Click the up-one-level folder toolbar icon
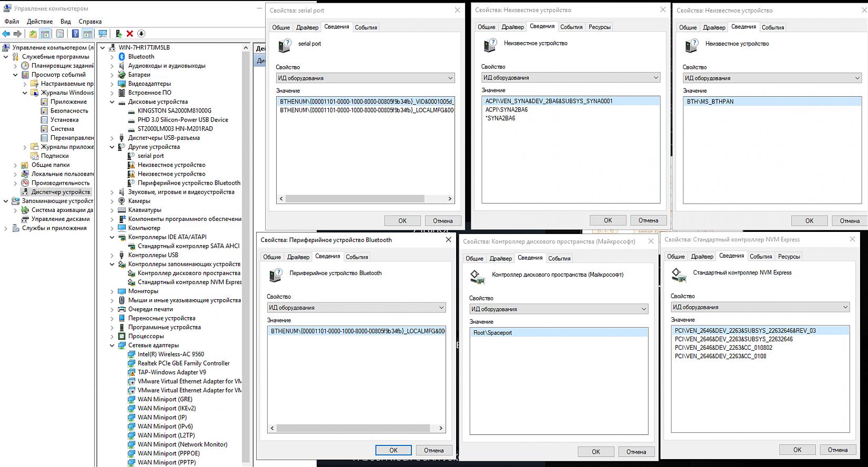This screenshot has width=868, height=467. tap(33, 34)
